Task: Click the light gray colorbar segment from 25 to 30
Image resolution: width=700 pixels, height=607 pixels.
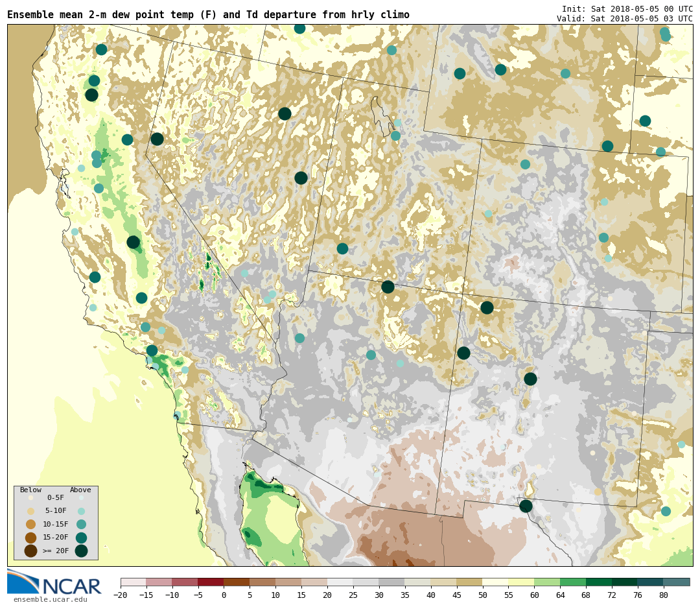Action: tap(366, 582)
